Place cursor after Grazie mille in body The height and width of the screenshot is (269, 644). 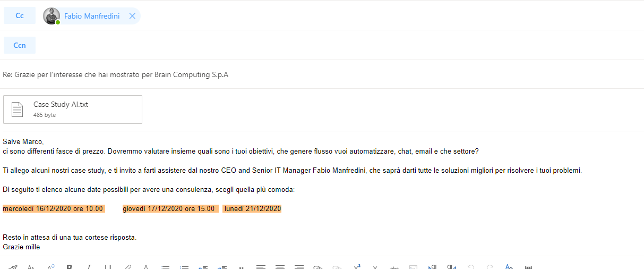coord(40,247)
